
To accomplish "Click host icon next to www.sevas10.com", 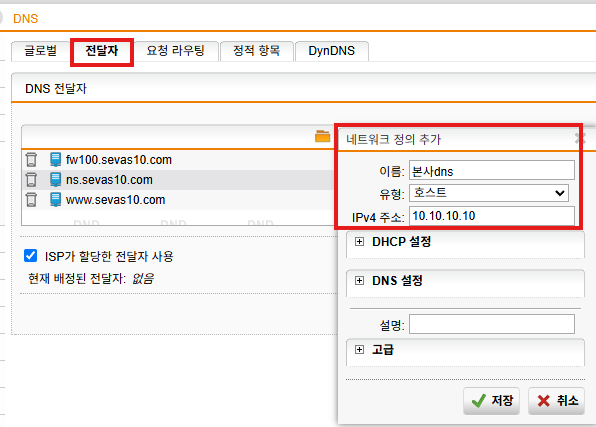I will click(55, 200).
